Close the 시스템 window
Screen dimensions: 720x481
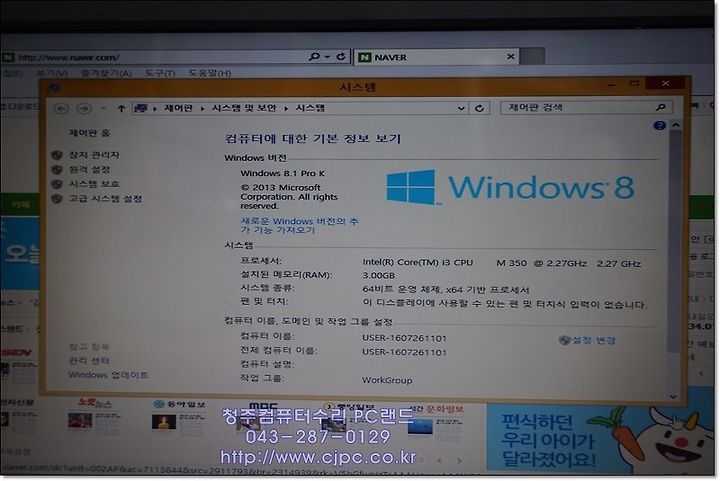click(x=665, y=84)
